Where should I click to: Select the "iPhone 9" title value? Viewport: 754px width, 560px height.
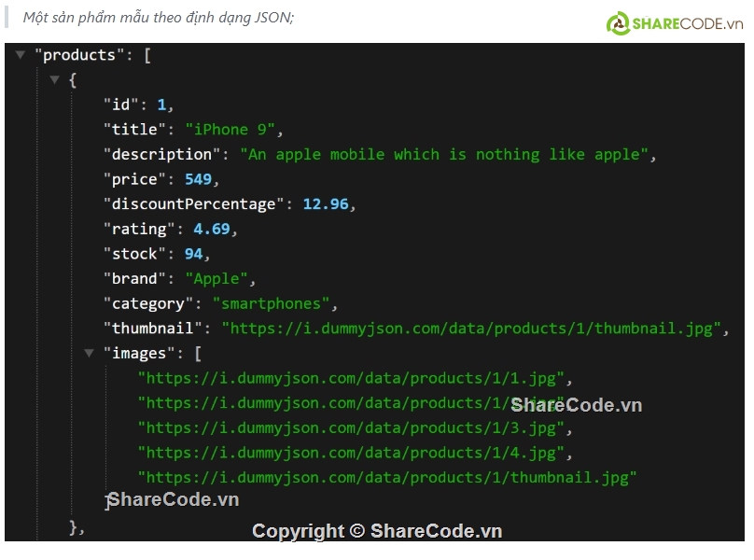coord(230,130)
